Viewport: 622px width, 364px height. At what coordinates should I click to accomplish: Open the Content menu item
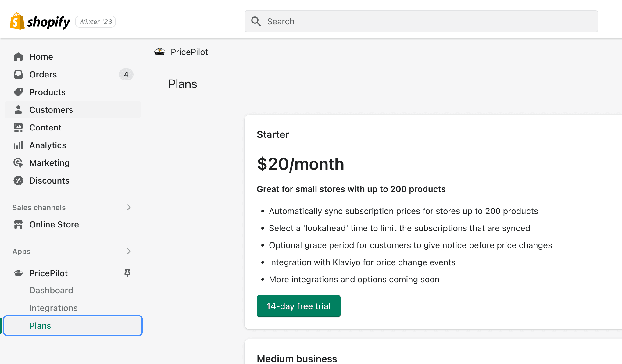click(45, 127)
